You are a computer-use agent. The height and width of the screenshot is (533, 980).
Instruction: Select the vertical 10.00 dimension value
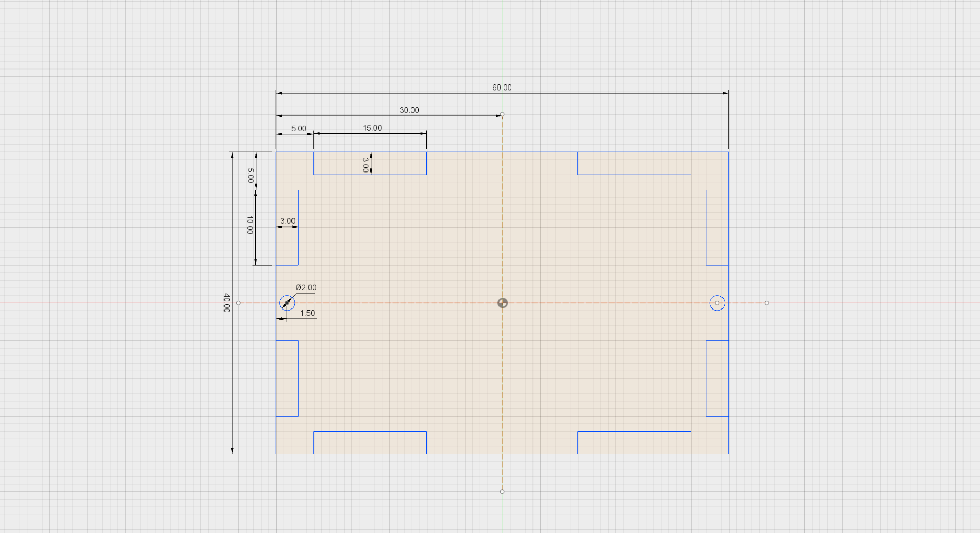click(250, 225)
